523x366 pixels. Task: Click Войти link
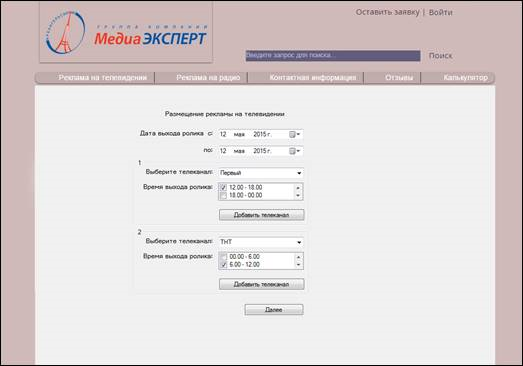440,12
